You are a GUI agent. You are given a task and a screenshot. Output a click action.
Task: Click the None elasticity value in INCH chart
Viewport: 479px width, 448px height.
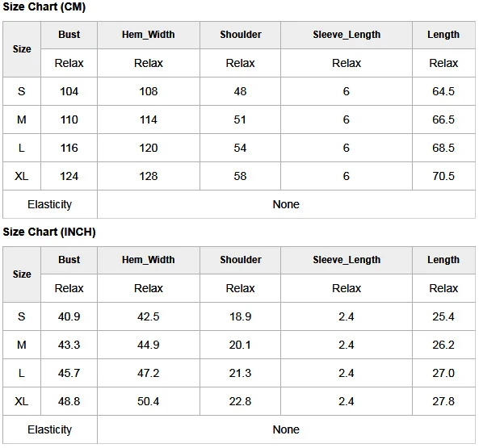(x=286, y=429)
